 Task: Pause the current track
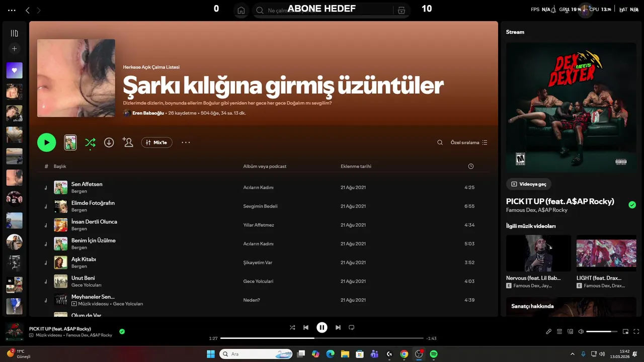(x=322, y=327)
